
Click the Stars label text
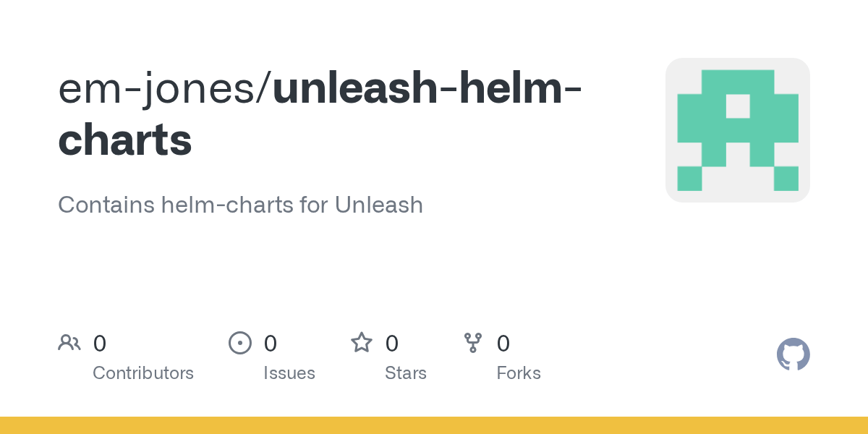click(x=406, y=373)
